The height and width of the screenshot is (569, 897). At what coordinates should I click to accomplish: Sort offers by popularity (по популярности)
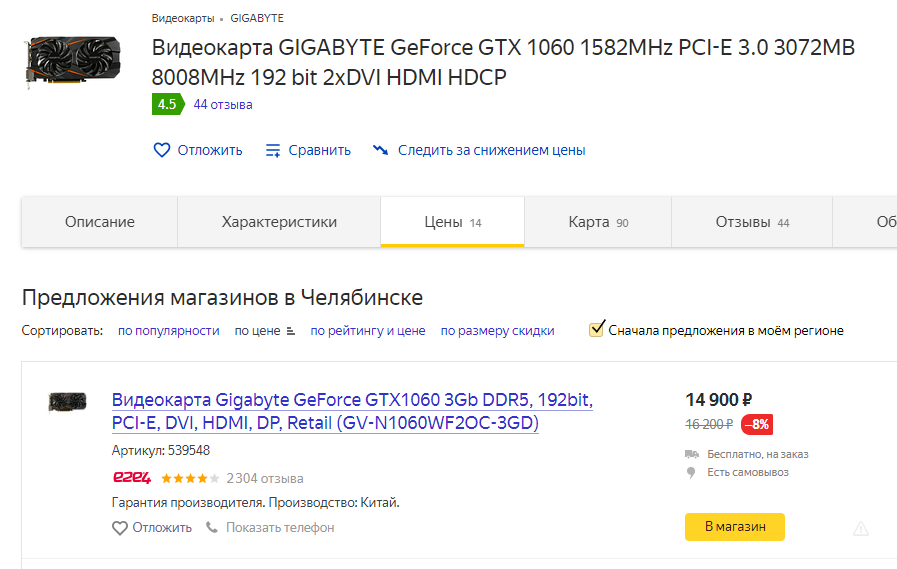168,330
